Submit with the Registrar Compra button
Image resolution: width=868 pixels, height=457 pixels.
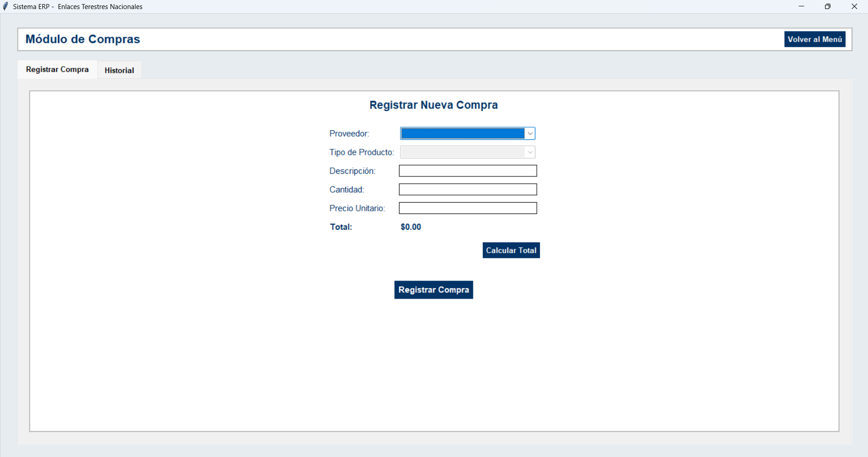click(434, 290)
